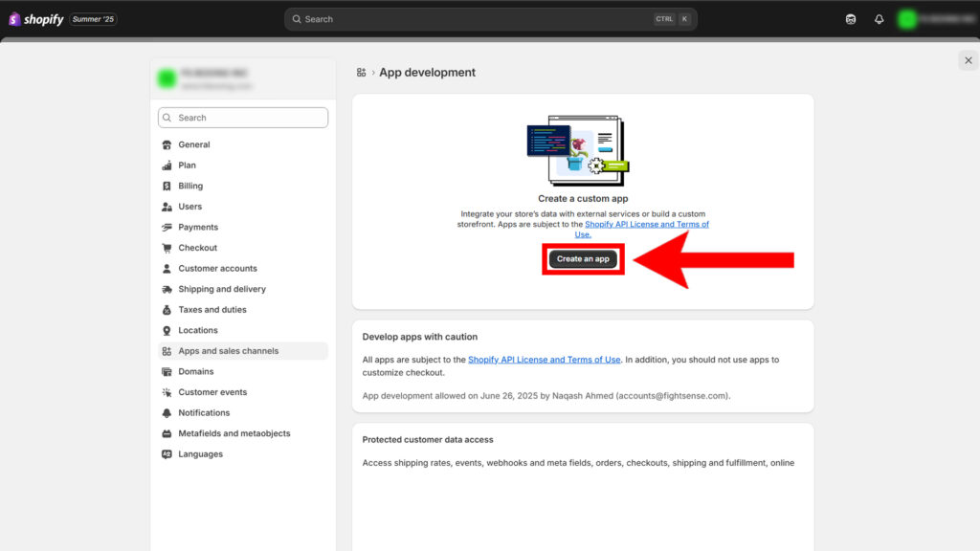Open Metafields and metaobjects
980x551 pixels.
pos(234,433)
